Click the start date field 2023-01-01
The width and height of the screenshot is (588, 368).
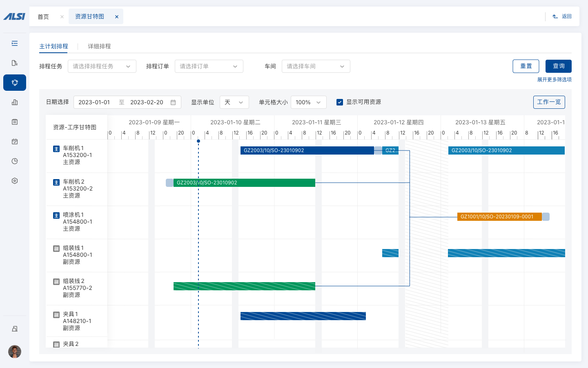(x=94, y=102)
